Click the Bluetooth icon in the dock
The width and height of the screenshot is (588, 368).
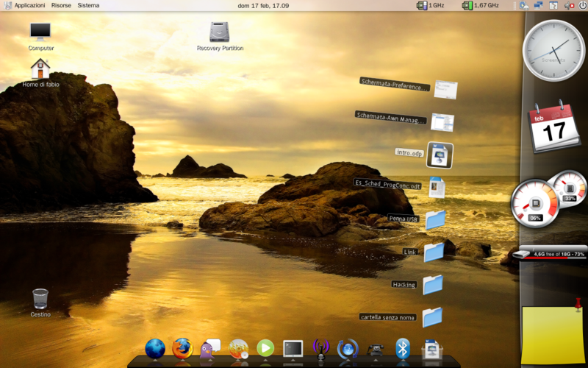click(402, 348)
